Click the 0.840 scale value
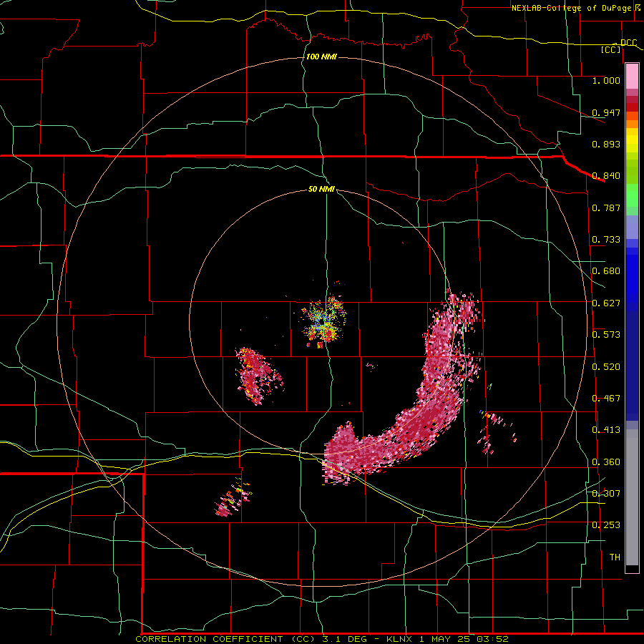The height and width of the screenshot is (644, 644). [606, 176]
